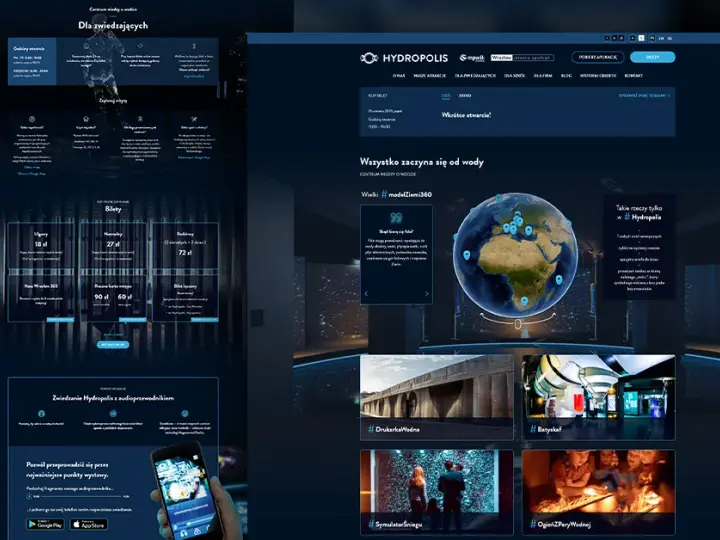Play the audio guide sample
720x540 pixels.
pyautogui.click(x=29, y=496)
